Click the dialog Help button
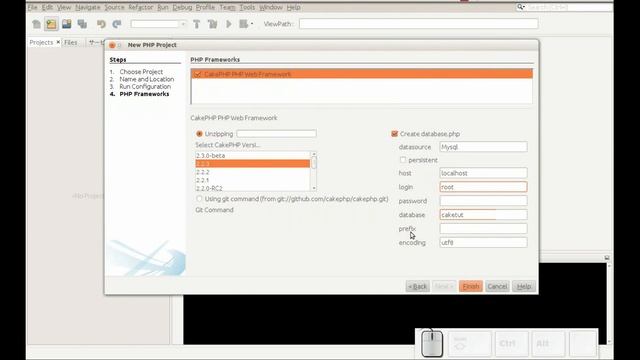 point(524,286)
